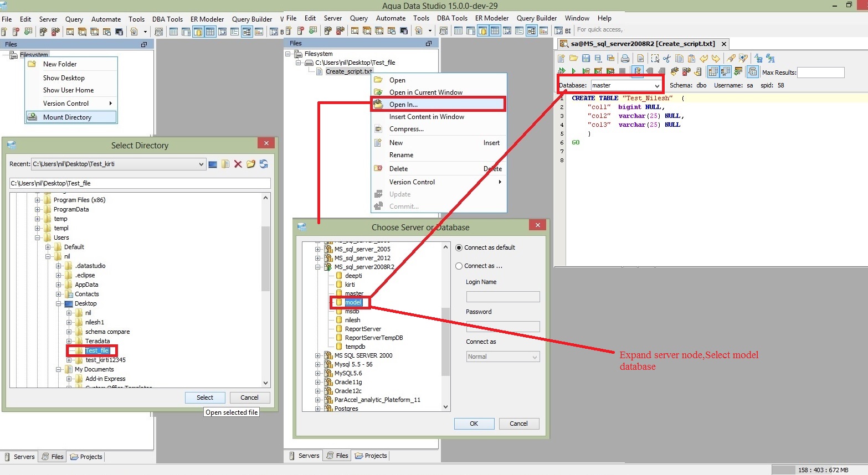The height and width of the screenshot is (475, 868).
Task: Click the Paste clipboard icon in query toolbar
Action: [x=691, y=58]
